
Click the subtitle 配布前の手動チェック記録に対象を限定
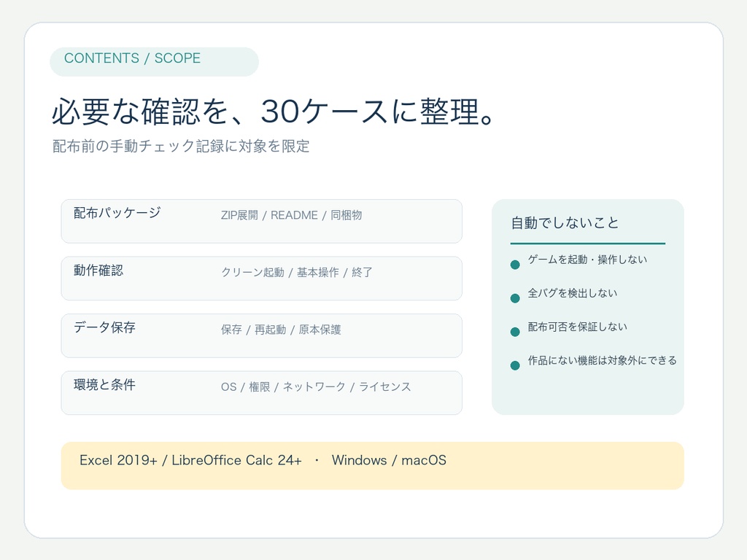(x=181, y=146)
